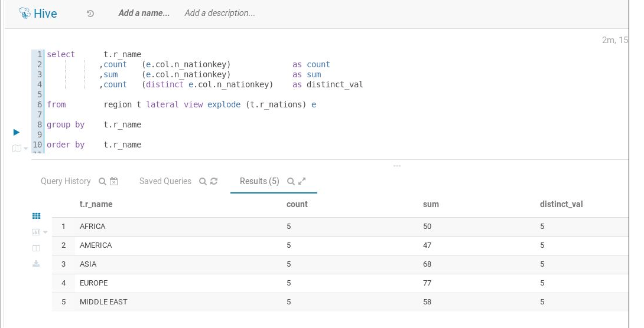Clear query history calendar icon

pyautogui.click(x=114, y=181)
